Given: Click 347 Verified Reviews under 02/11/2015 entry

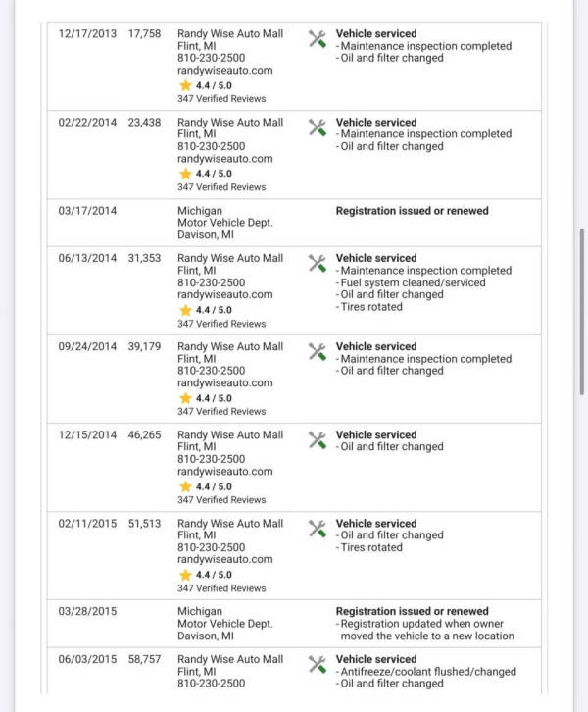Looking at the screenshot, I should (x=221, y=588).
